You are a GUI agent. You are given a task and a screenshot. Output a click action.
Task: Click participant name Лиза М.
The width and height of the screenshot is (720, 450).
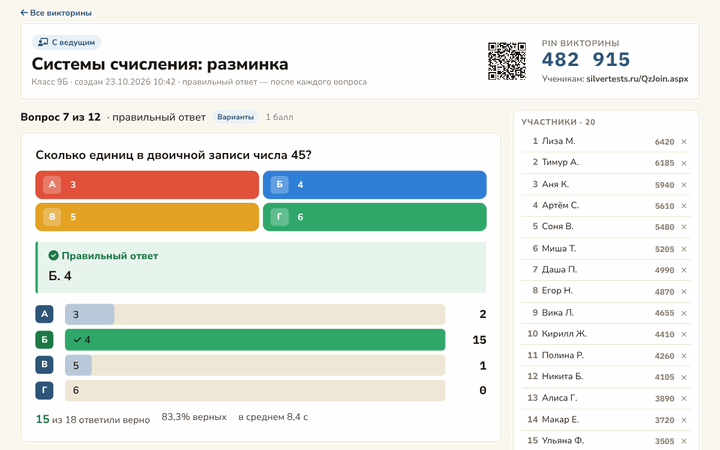558,141
